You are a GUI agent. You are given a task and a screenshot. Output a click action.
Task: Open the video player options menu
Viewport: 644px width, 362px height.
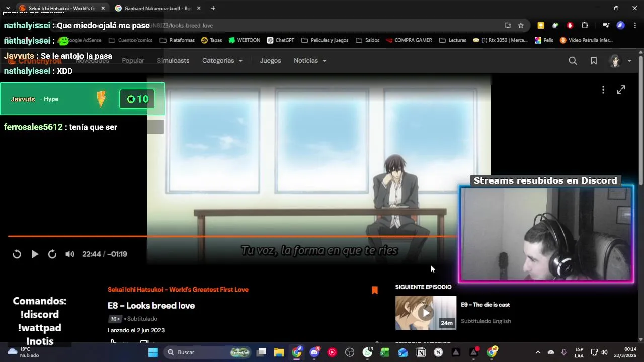(x=603, y=89)
